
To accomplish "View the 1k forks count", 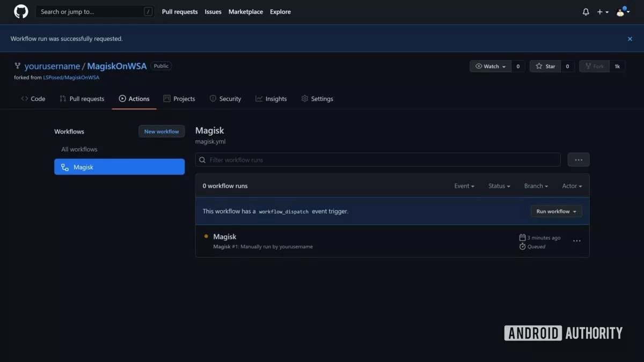I will point(617,67).
